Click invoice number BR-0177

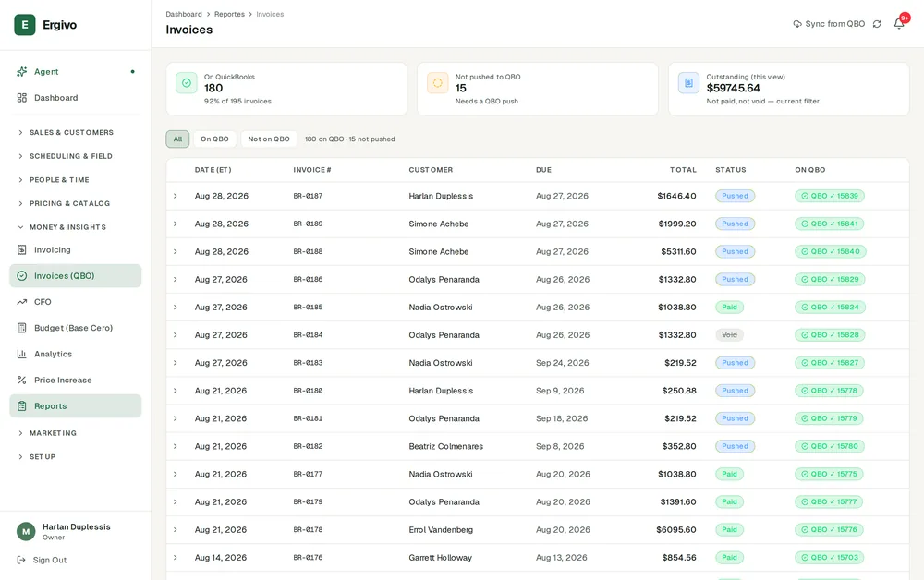point(308,474)
